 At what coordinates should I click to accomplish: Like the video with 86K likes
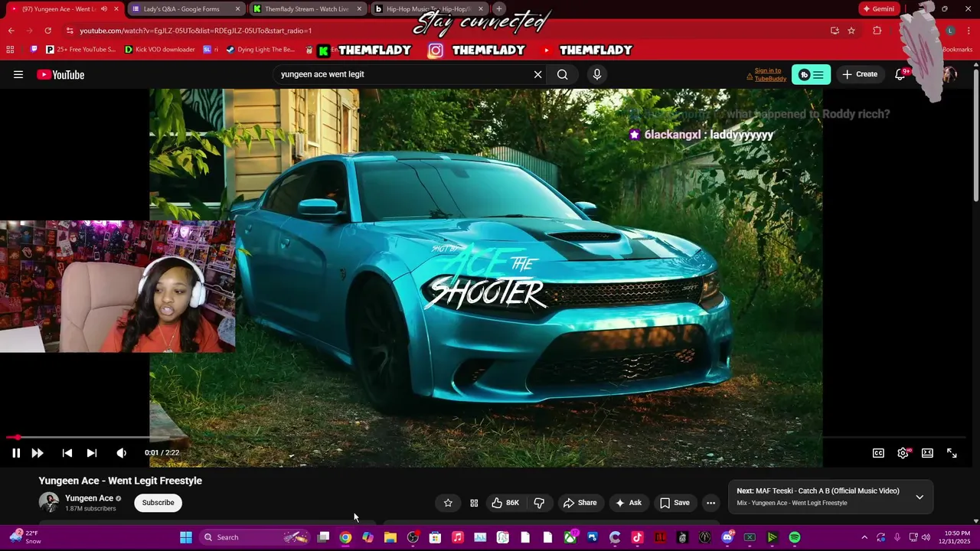tap(505, 503)
